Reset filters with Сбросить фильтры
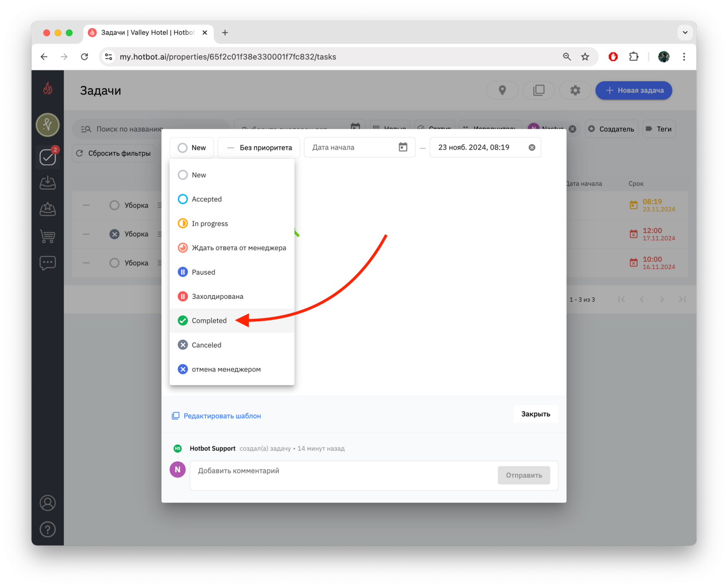The height and width of the screenshot is (587, 728). coord(114,153)
